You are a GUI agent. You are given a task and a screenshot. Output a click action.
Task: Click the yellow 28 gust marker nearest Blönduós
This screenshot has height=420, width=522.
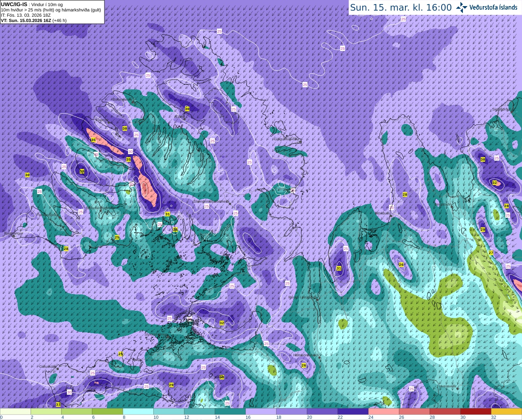click(x=405, y=195)
